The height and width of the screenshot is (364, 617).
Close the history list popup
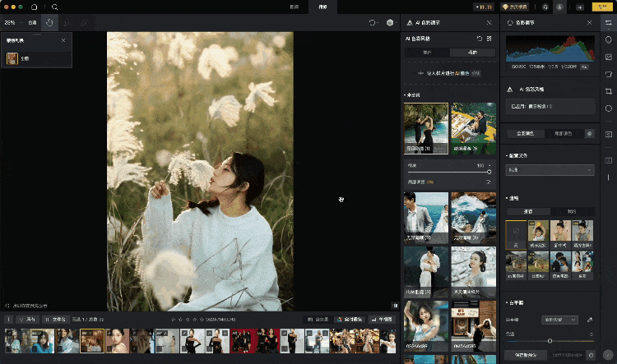64,39
